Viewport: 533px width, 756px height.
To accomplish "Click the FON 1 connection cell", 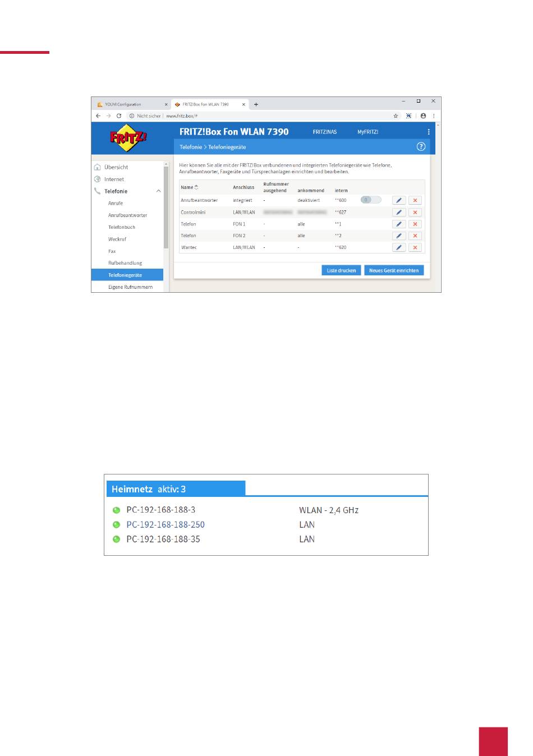I will (x=239, y=224).
